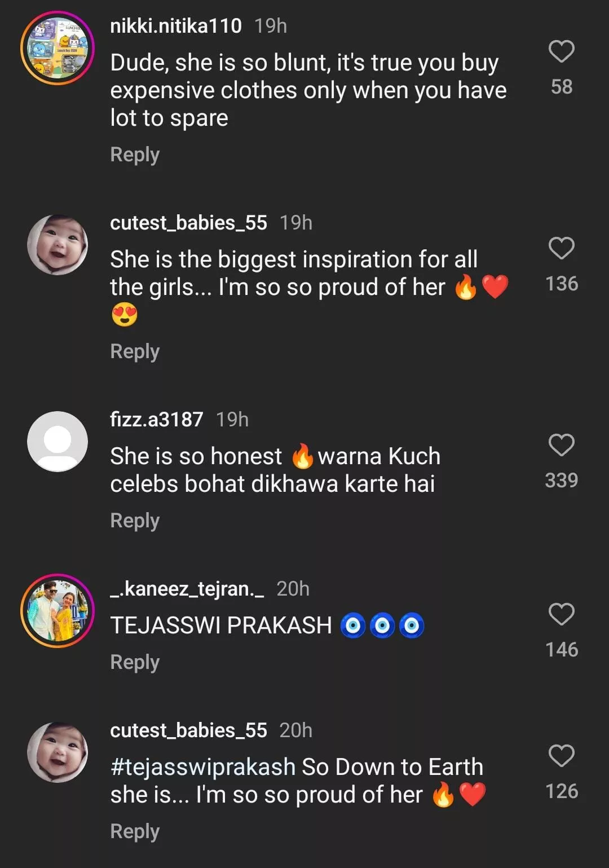
Task: View the 339 likes count on fizz.a3187's comment
Action: point(561,481)
